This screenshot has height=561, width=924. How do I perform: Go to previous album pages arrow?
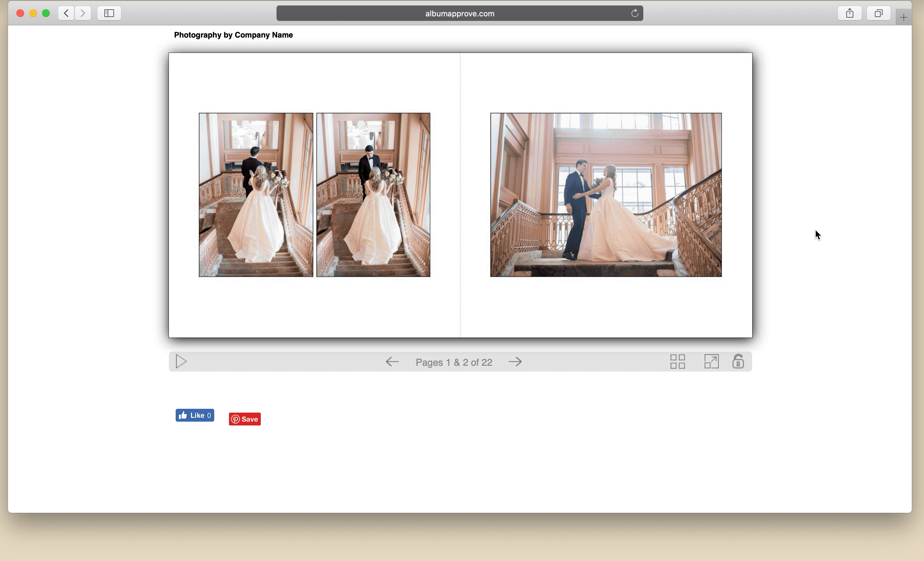[392, 362]
